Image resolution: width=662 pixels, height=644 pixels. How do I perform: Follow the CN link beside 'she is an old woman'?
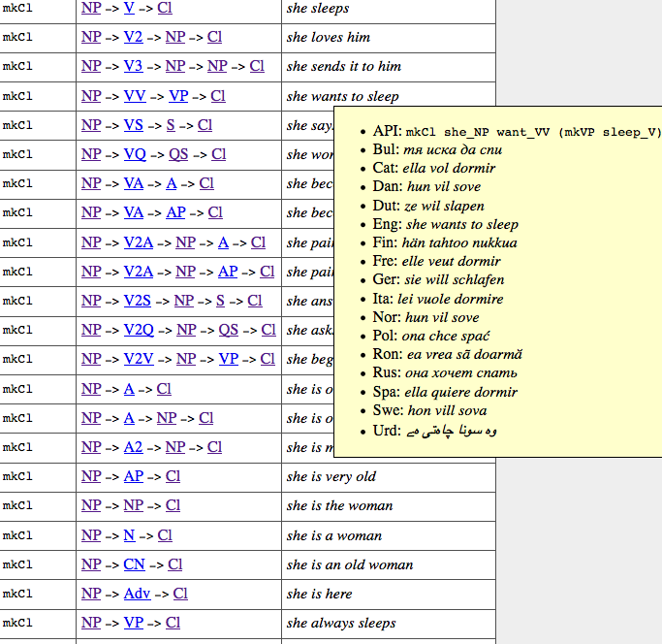point(135,564)
